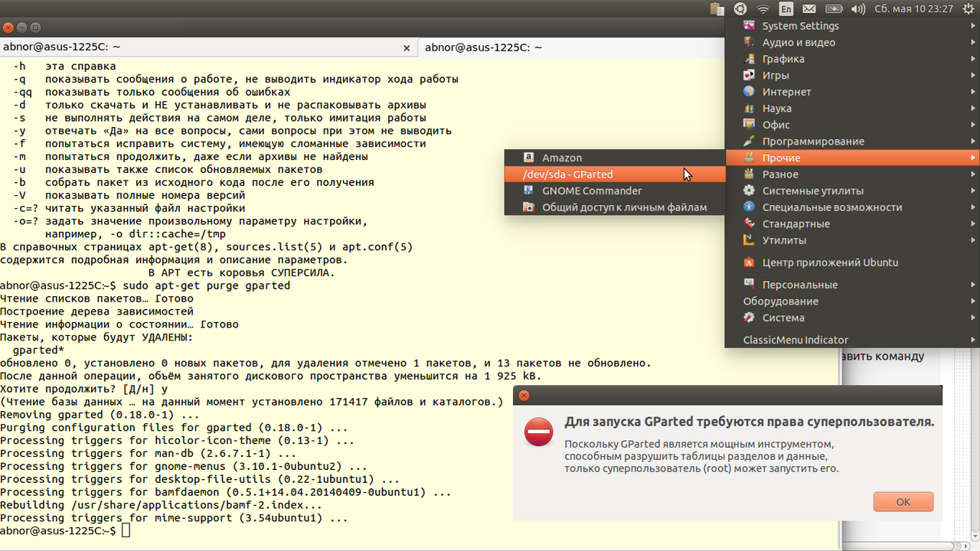Open the Разное menu category
This screenshot has width=980, height=551.
click(x=852, y=174)
